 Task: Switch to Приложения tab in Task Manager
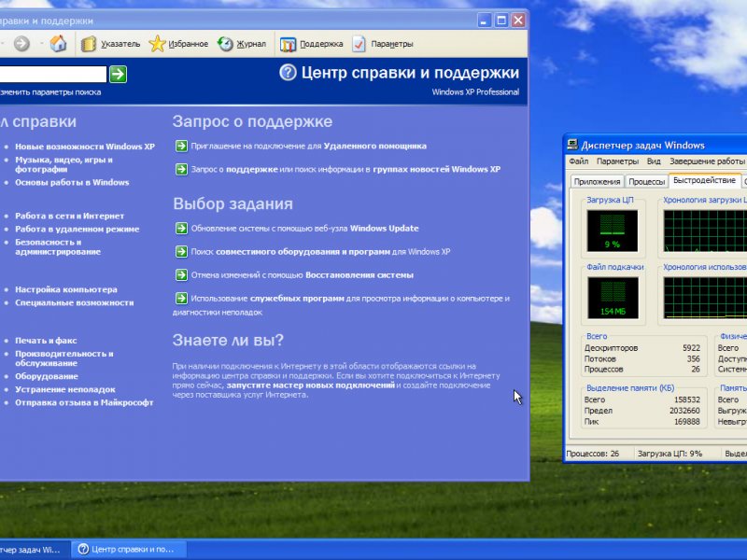pos(597,181)
